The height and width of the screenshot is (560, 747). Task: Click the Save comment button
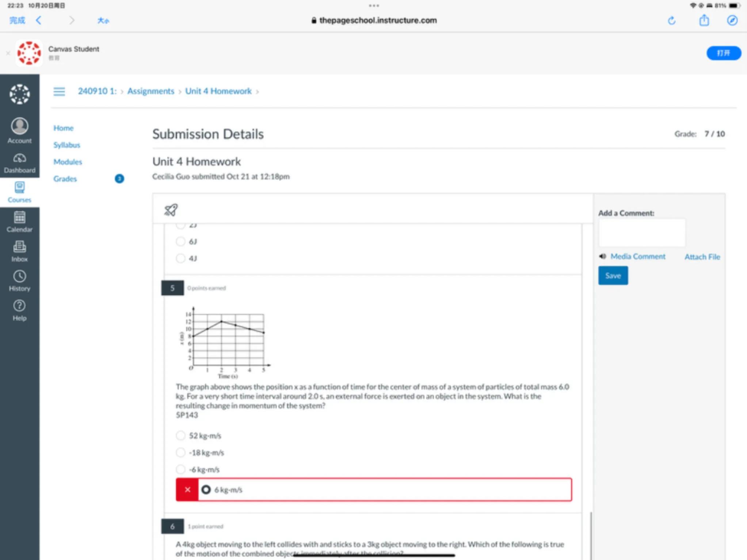coord(613,275)
